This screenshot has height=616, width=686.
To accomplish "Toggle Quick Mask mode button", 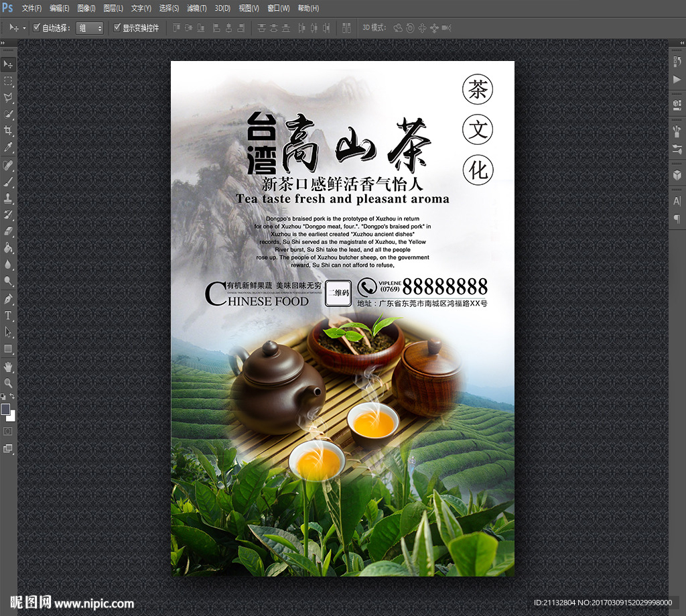I will coord(8,430).
